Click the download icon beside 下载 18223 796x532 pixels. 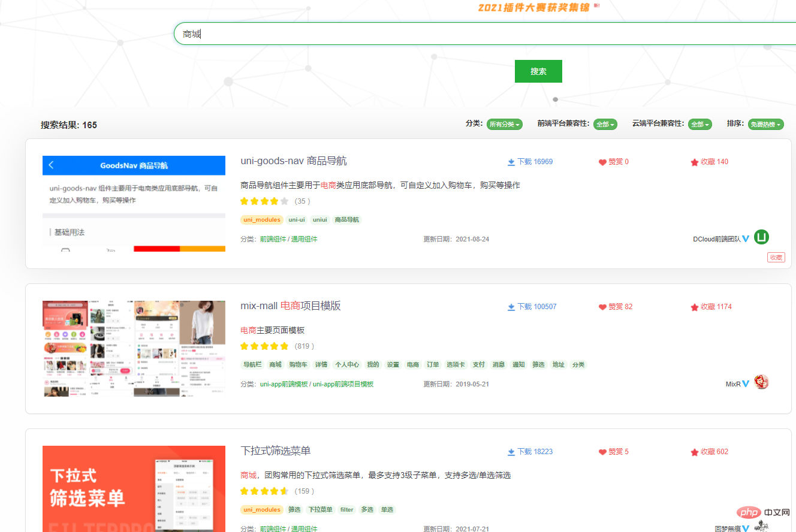click(x=511, y=452)
